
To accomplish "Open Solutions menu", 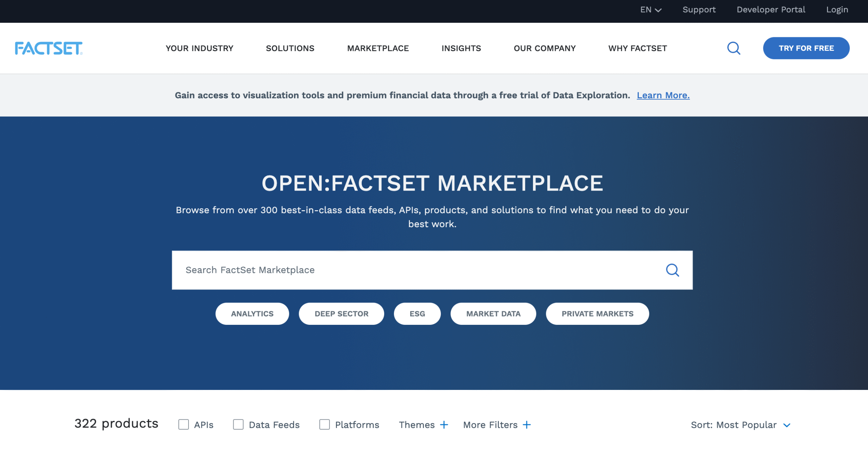I will (x=290, y=48).
